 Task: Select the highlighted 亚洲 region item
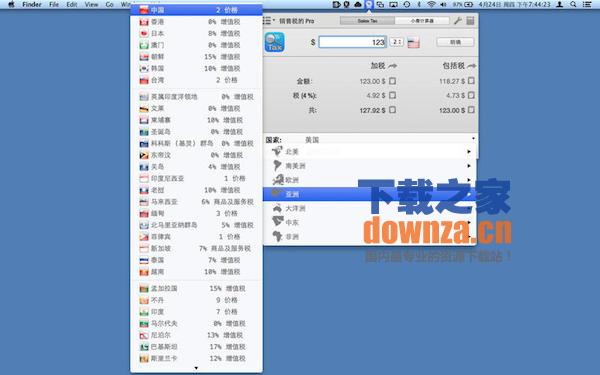coord(370,194)
